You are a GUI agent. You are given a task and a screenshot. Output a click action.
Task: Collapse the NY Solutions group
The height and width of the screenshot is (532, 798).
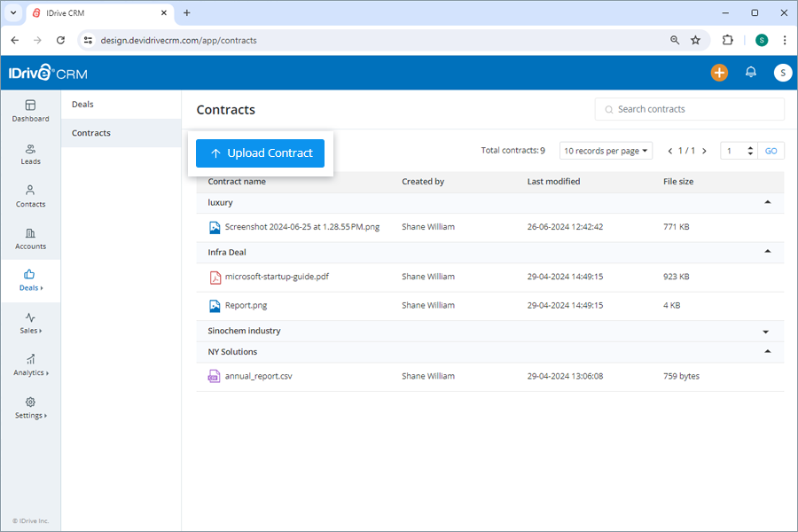pos(766,351)
